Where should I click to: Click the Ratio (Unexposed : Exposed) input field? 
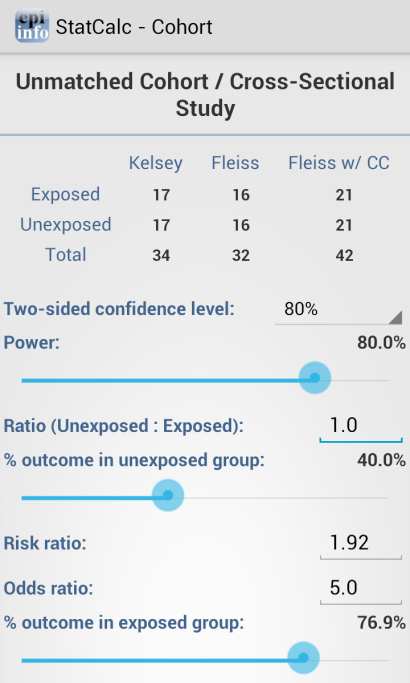(361, 426)
